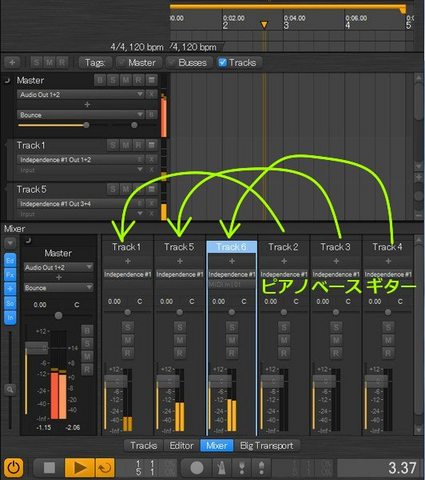The height and width of the screenshot is (480, 425).
Task: Open Independence #1 plugin on mixer Track 4
Action: [388, 274]
